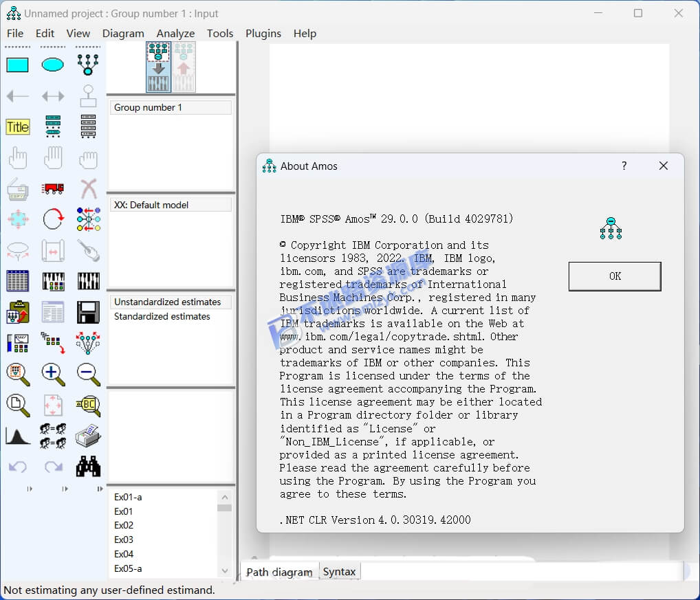Select the duplicate objects copy tool
This screenshot has width=700, height=600.
click(x=18, y=189)
